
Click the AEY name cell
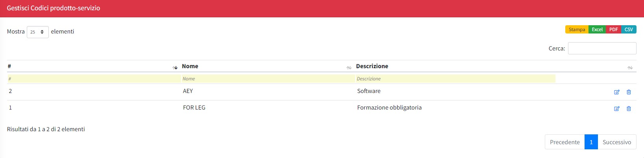[188, 91]
